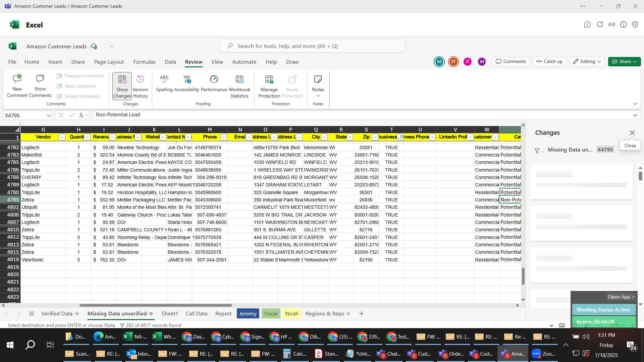Open the Zip column filter dropdown

[x=375, y=137]
